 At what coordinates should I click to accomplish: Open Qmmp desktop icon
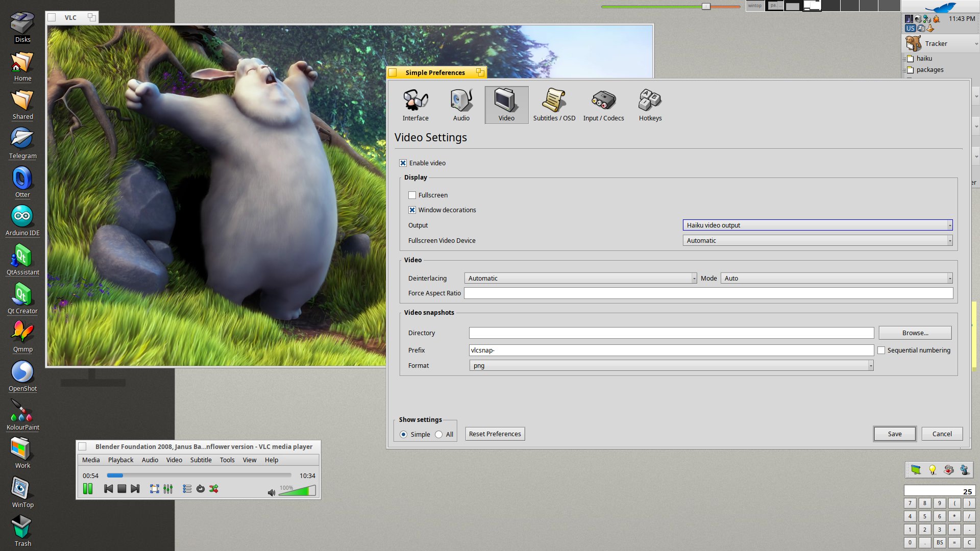(22, 337)
